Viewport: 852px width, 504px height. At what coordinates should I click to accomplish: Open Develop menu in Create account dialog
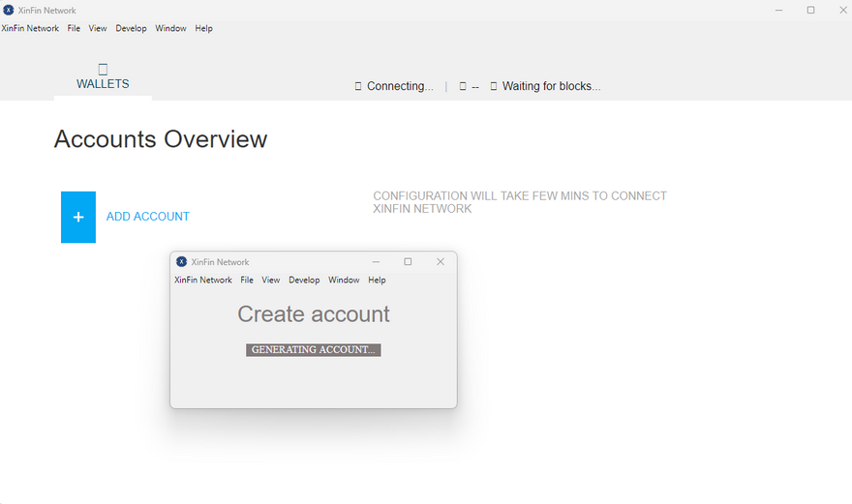[x=304, y=280]
